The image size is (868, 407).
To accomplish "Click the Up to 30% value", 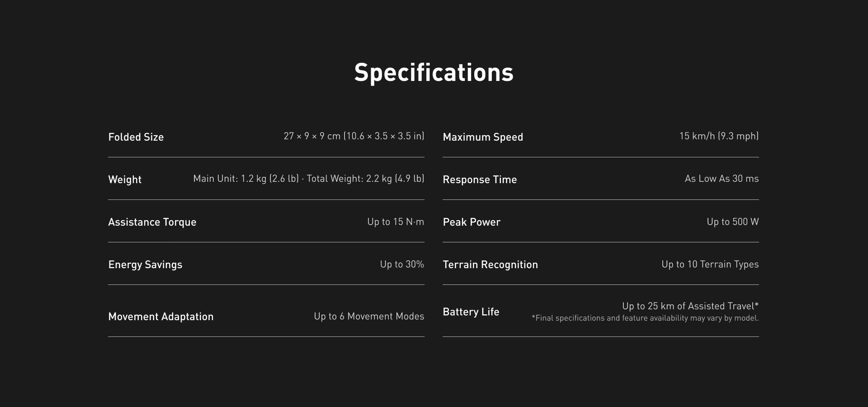I will (402, 264).
